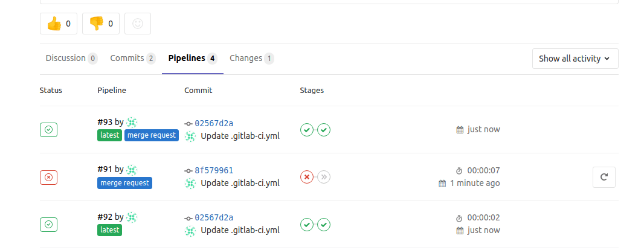
Task: Open pipeline #93 link
Action: click(105, 122)
